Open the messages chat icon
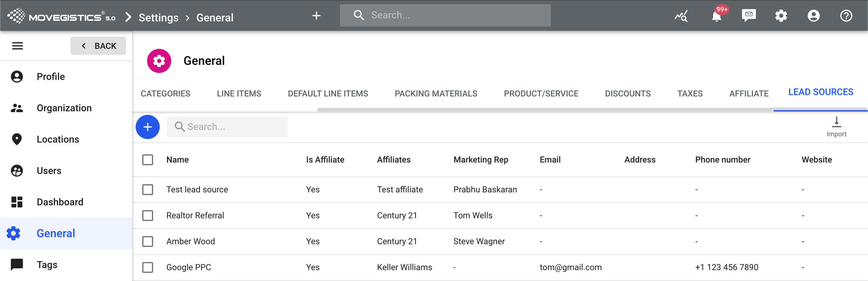 [748, 15]
